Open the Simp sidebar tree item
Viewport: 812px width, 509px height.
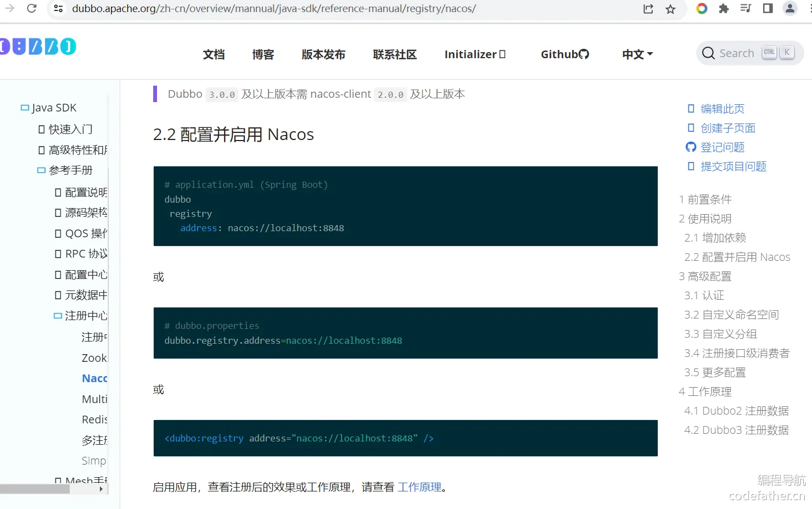coord(94,461)
